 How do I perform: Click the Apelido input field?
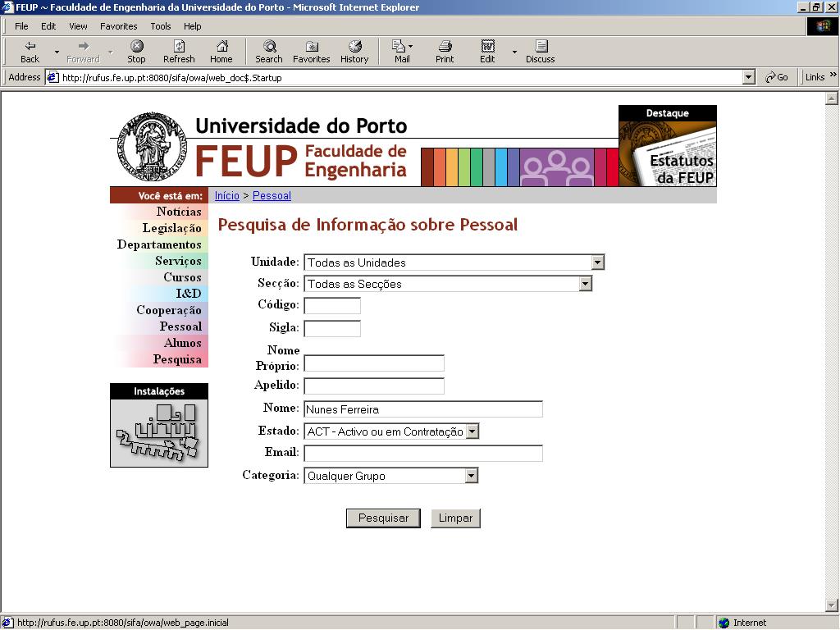(x=374, y=386)
